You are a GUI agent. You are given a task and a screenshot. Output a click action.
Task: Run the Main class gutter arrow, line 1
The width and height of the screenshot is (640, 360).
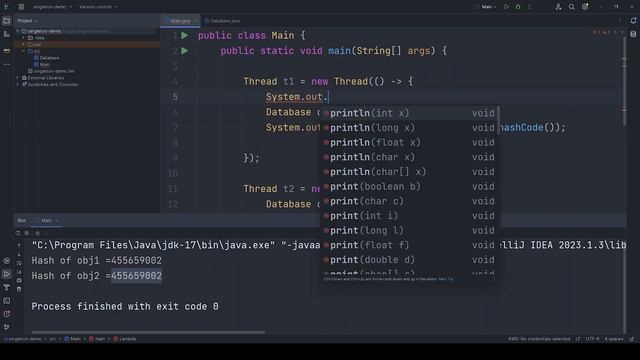[184, 36]
